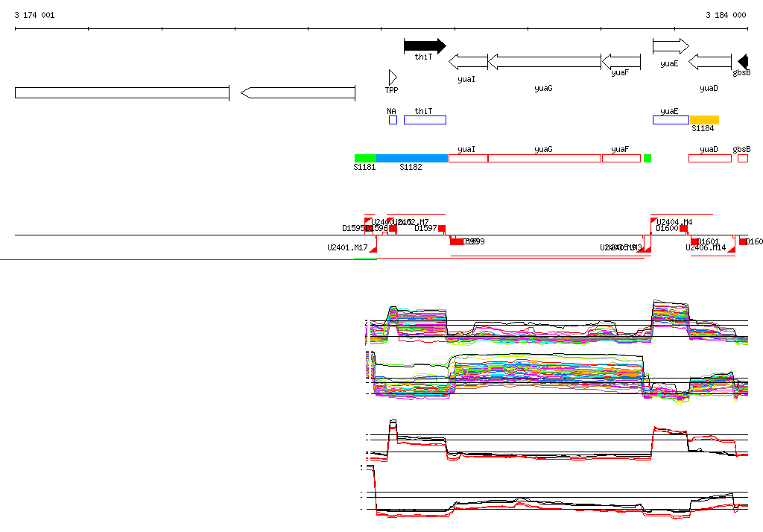Viewport: 763px width, 532px height.
Task: Click the TPP riboswitch triangle
Action: coord(393,77)
